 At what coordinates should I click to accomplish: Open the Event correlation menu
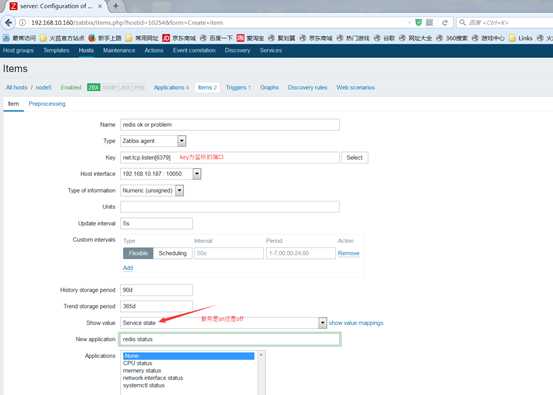(x=194, y=50)
